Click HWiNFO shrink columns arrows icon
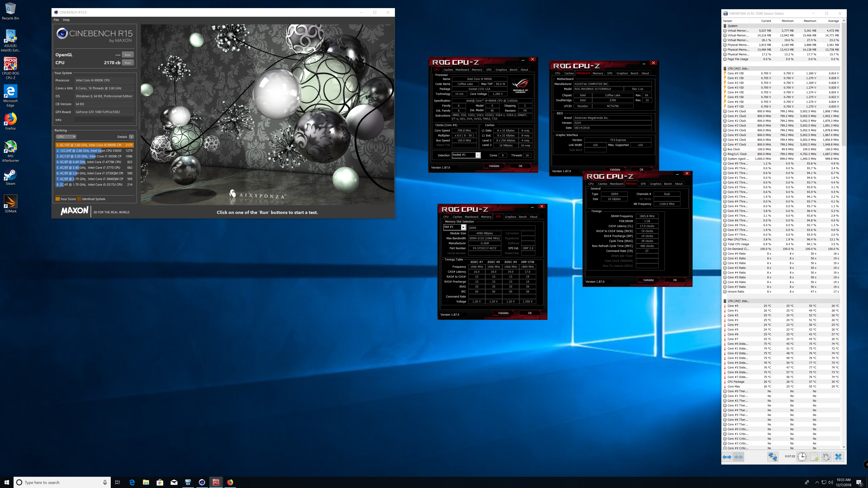 click(x=739, y=457)
